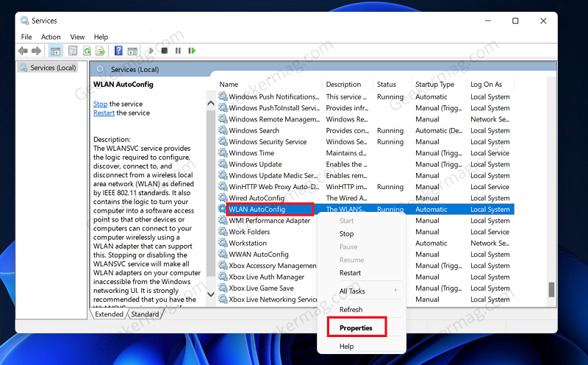
Task: Choose Stop in the context menu
Action: 346,233
